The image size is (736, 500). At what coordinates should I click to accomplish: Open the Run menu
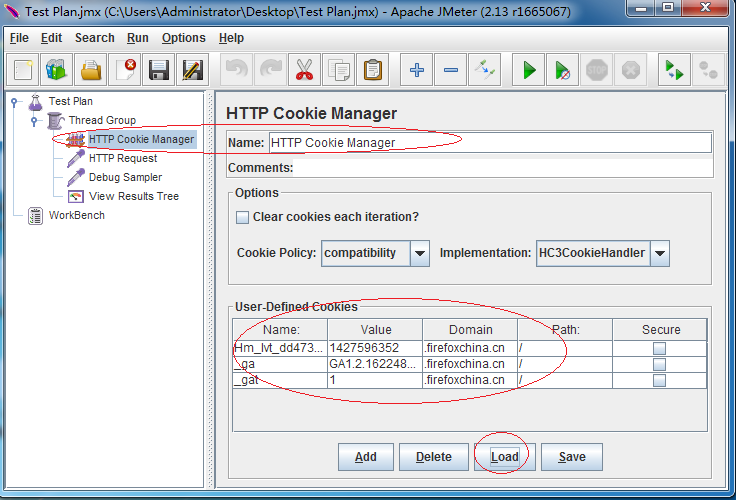tap(138, 38)
